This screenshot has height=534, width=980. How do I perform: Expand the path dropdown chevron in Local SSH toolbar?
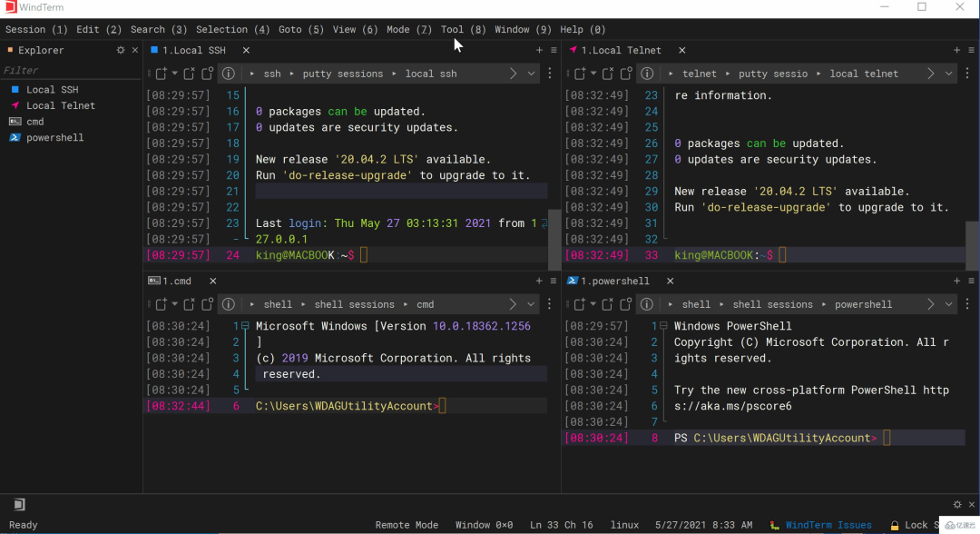click(x=531, y=74)
